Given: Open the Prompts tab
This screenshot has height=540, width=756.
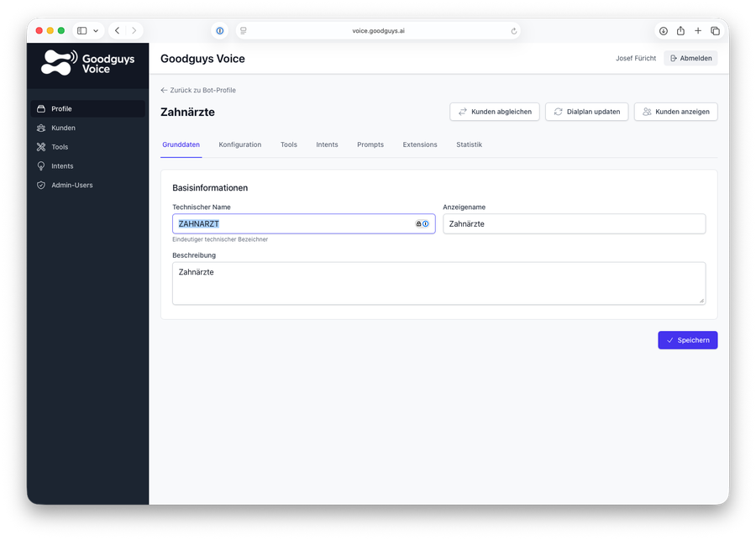Looking at the screenshot, I should pos(370,144).
